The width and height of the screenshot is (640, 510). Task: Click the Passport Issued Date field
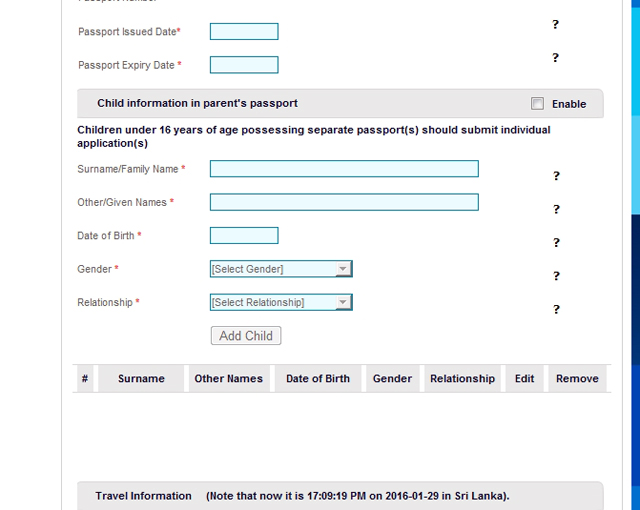point(244,32)
